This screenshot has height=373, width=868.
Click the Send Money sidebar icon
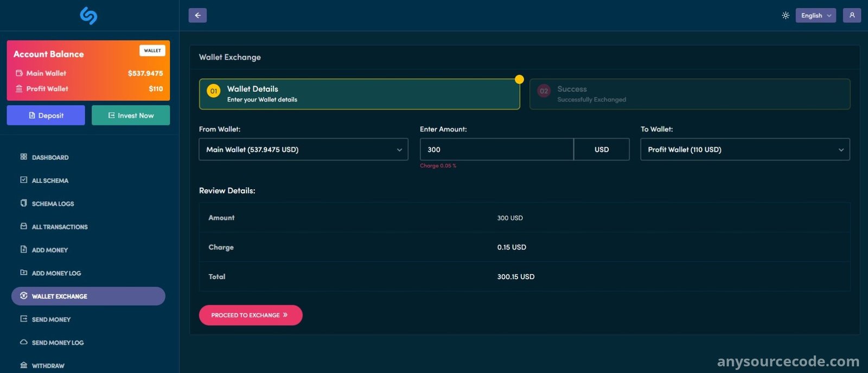23,319
